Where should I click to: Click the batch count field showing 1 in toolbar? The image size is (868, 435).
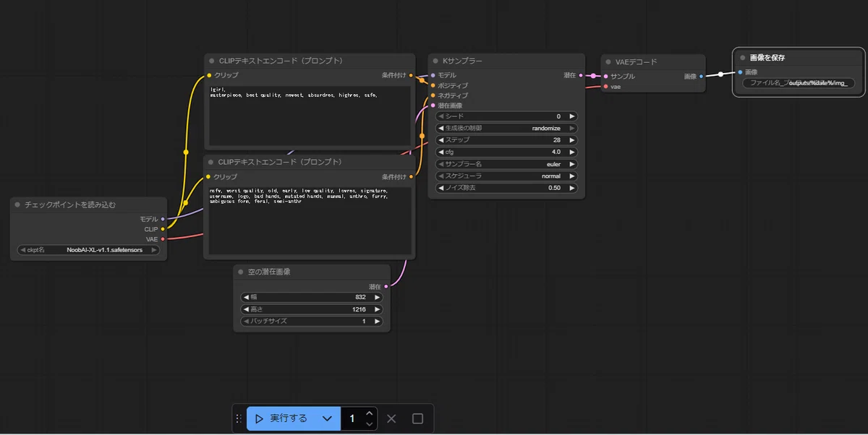pyautogui.click(x=352, y=418)
